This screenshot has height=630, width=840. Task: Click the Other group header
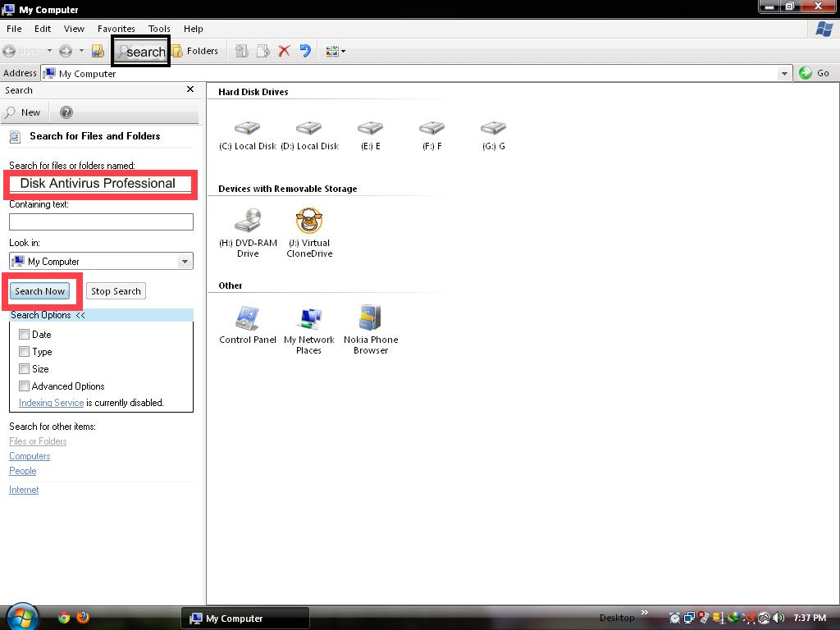click(x=231, y=286)
